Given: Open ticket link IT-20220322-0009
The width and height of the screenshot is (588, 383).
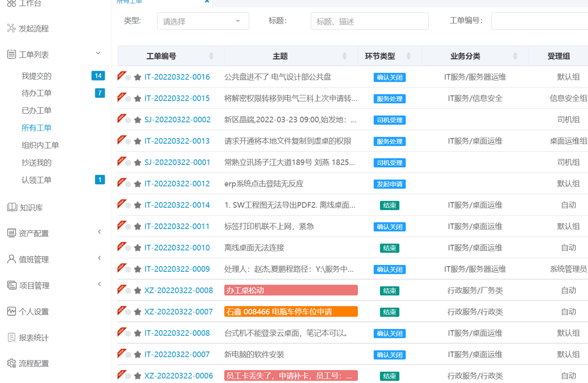Looking at the screenshot, I should [x=177, y=269].
